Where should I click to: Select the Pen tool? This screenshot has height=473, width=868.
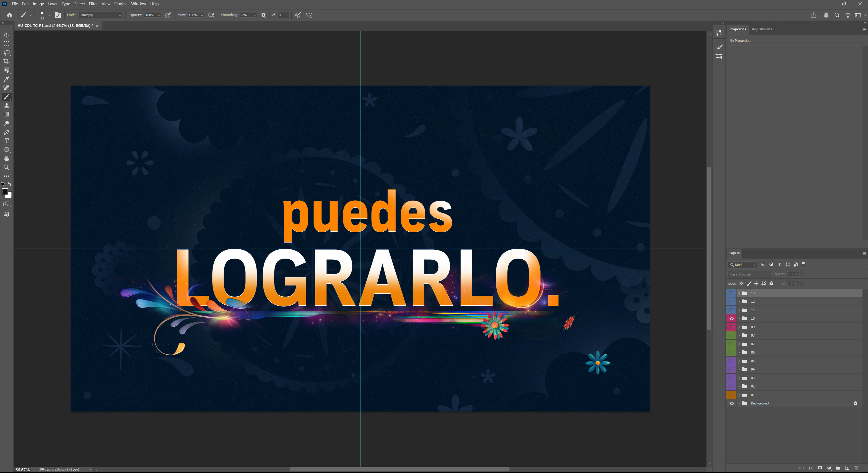6,132
